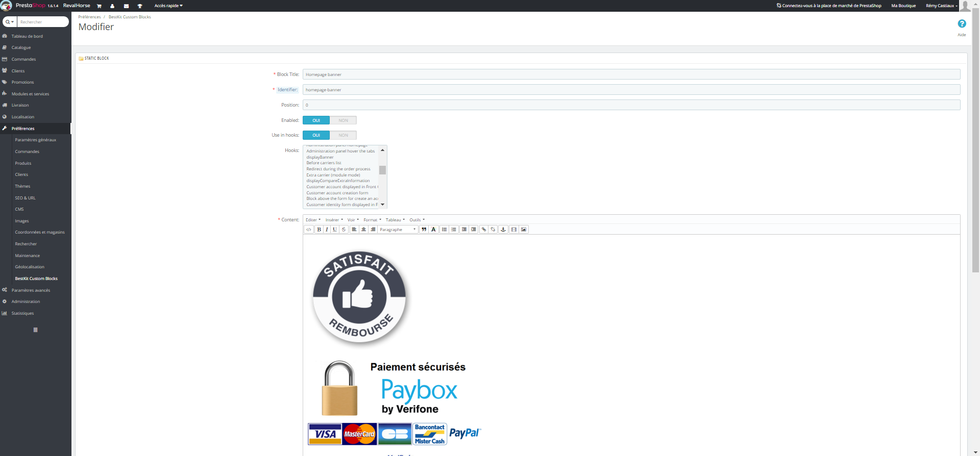Open the customers notification icon
Image resolution: width=980 pixels, height=456 pixels.
(x=112, y=6)
